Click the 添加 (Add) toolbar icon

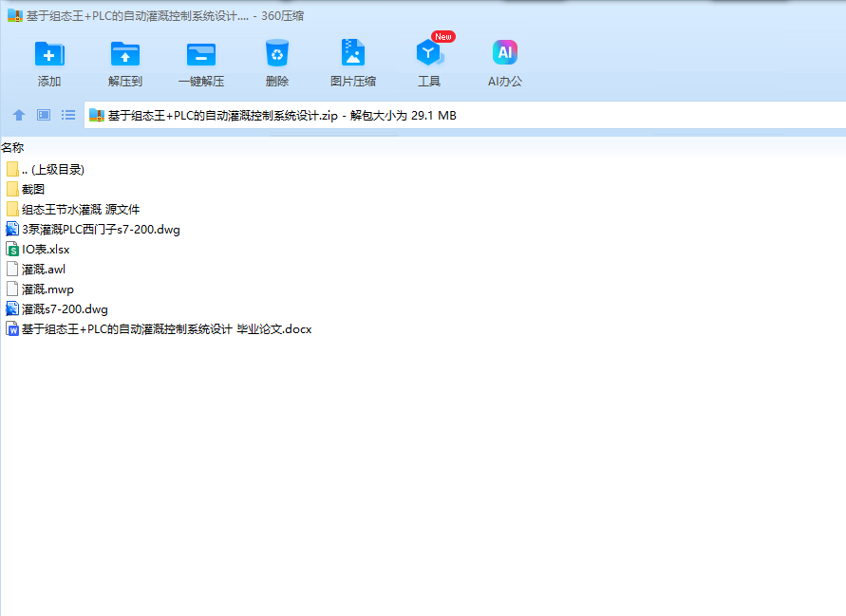click(49, 54)
